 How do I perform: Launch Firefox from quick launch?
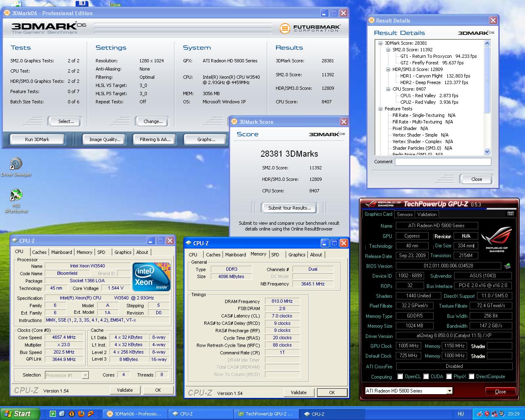[81, 414]
